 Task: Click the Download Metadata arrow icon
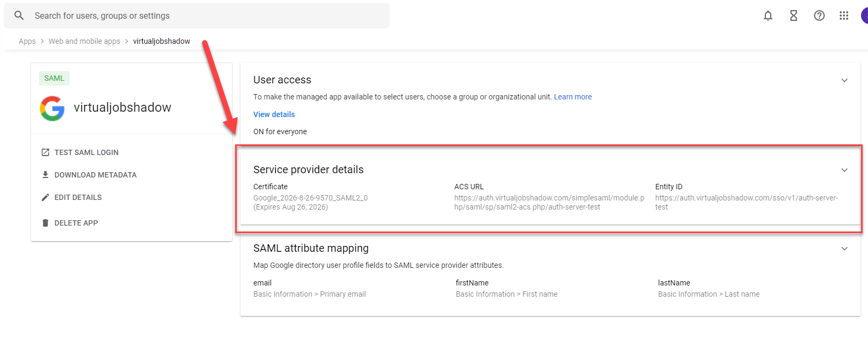pyautogui.click(x=45, y=175)
